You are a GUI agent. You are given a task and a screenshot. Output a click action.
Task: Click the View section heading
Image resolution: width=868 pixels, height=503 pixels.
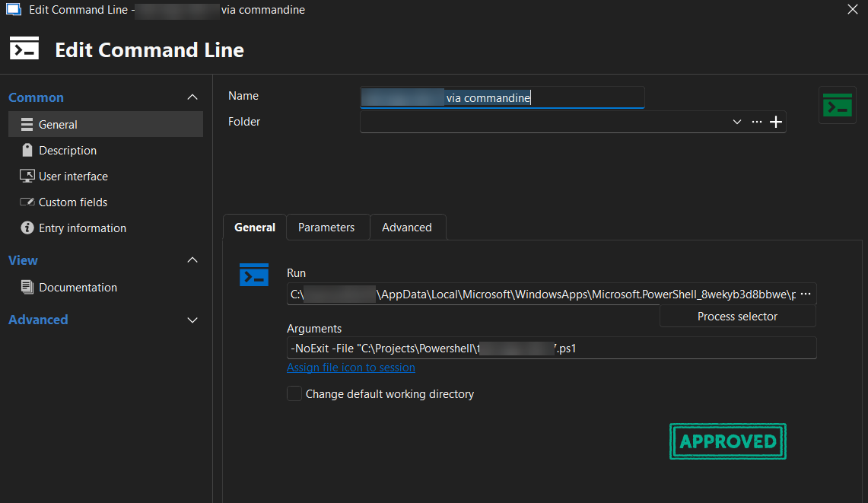[x=24, y=260]
